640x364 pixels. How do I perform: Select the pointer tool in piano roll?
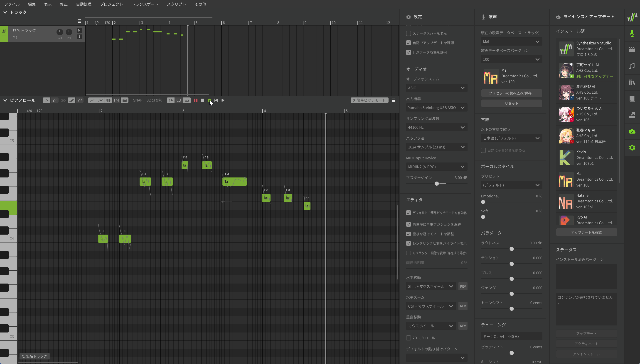tap(46, 100)
